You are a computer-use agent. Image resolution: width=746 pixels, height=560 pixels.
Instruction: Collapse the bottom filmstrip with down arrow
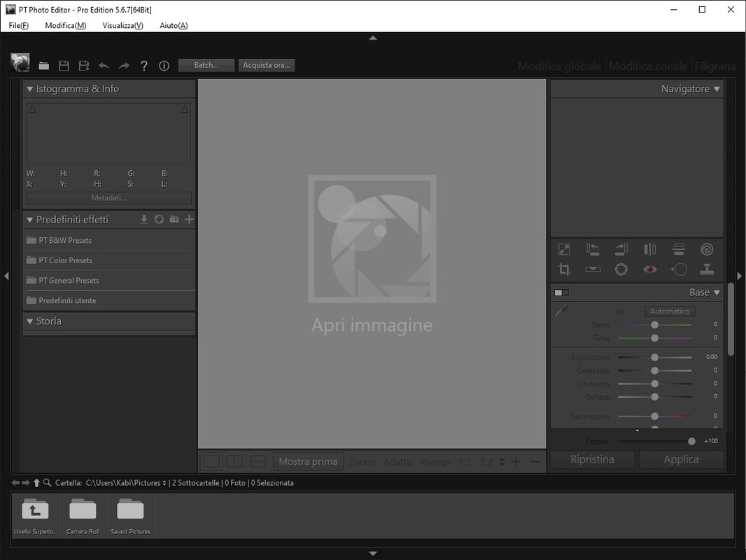pos(373,553)
